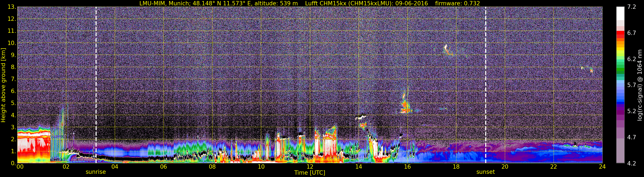The width and height of the screenshot is (644, 177).
Task: Click the x-axis tick label '14'
Action: point(358,167)
